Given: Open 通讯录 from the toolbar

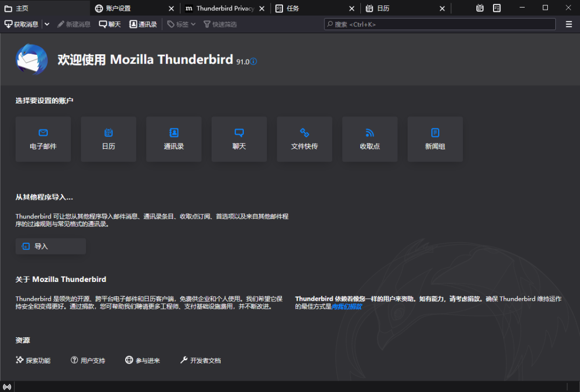Looking at the screenshot, I should pos(143,24).
